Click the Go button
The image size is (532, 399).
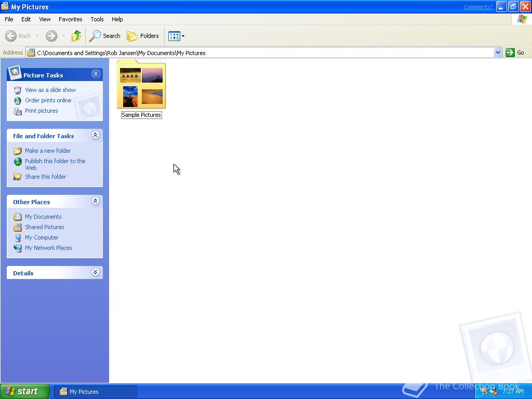tap(515, 52)
